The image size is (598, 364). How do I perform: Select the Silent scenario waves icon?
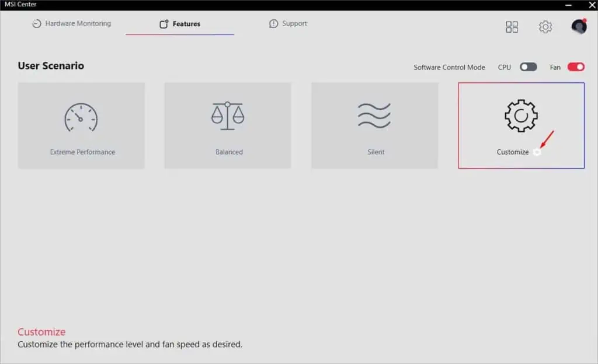click(374, 116)
